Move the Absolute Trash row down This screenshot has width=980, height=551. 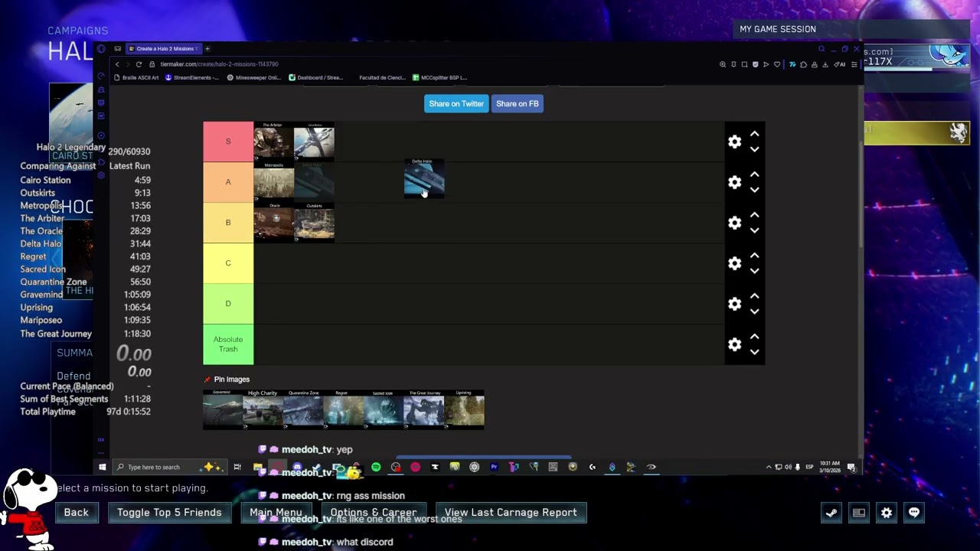(754, 352)
